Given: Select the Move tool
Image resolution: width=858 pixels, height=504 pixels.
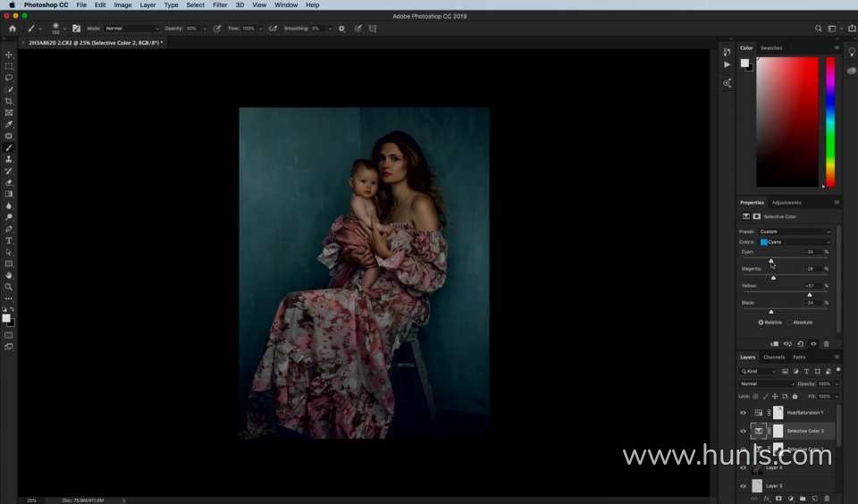Looking at the screenshot, I should [9, 55].
